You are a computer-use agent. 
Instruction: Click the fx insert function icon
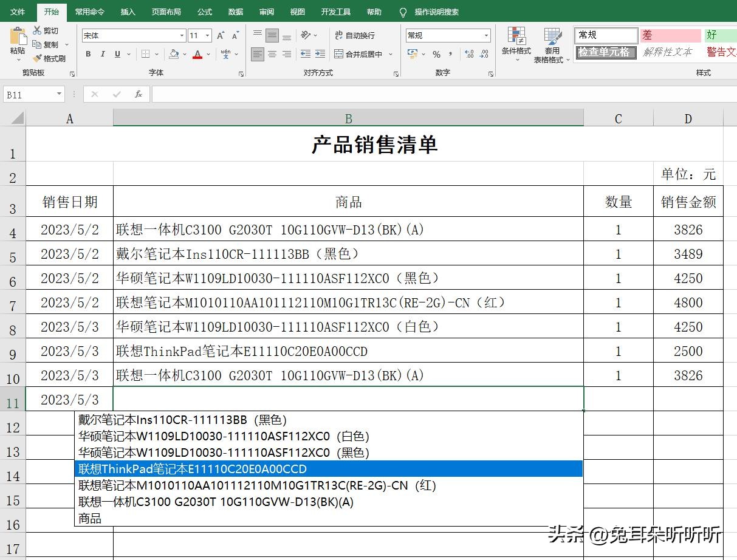pyautogui.click(x=139, y=94)
